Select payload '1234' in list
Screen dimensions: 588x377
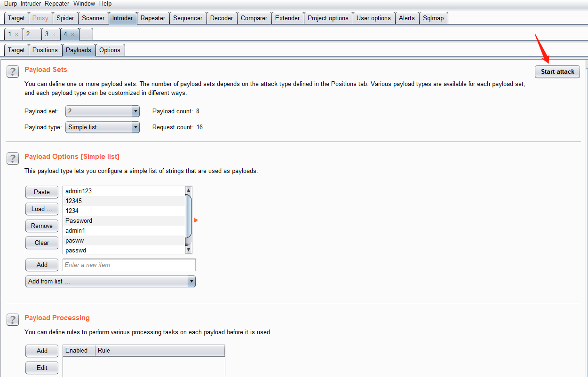click(x=124, y=211)
